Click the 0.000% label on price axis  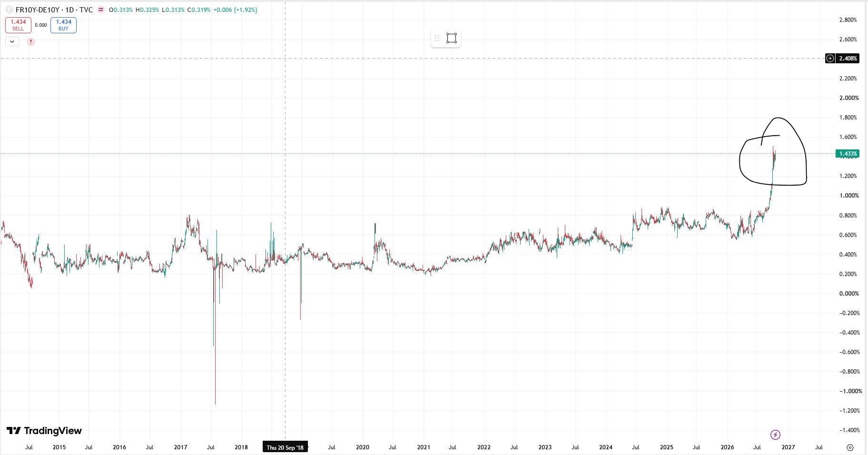[848, 294]
